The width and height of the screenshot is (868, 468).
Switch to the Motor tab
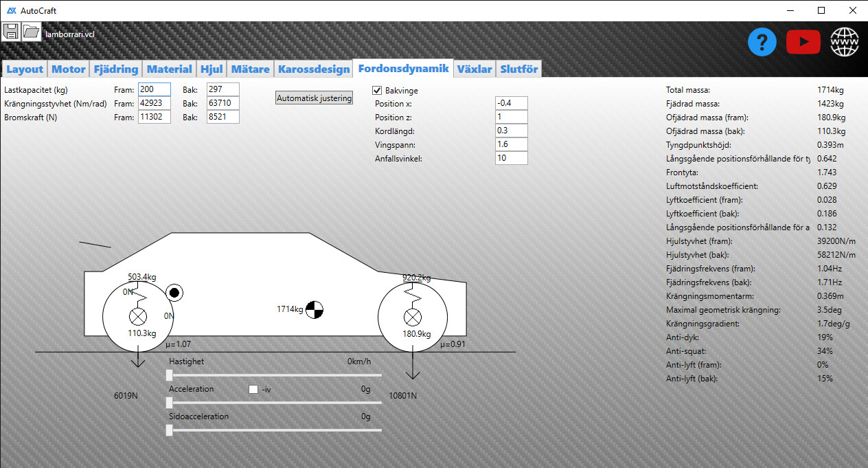(69, 69)
